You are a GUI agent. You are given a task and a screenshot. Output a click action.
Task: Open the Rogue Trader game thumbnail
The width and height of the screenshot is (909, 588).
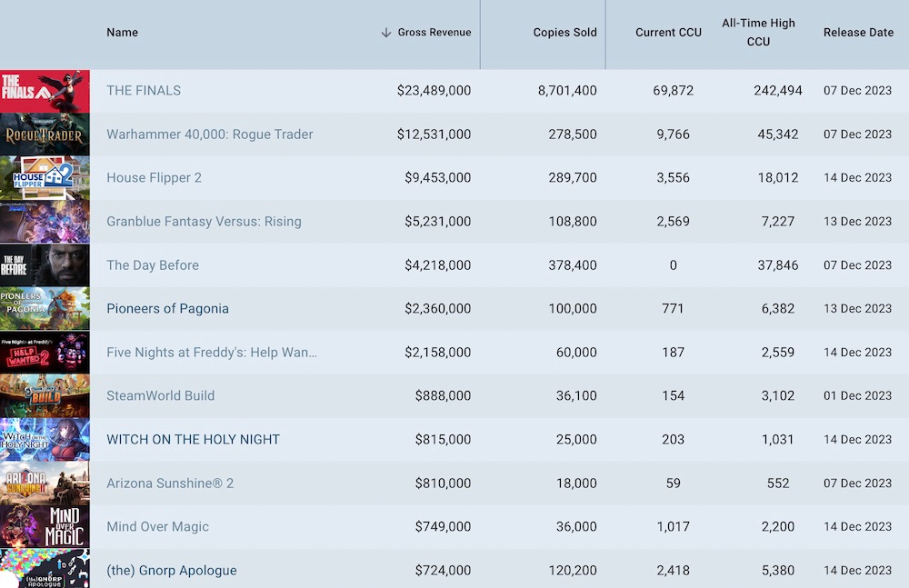pyautogui.click(x=45, y=135)
